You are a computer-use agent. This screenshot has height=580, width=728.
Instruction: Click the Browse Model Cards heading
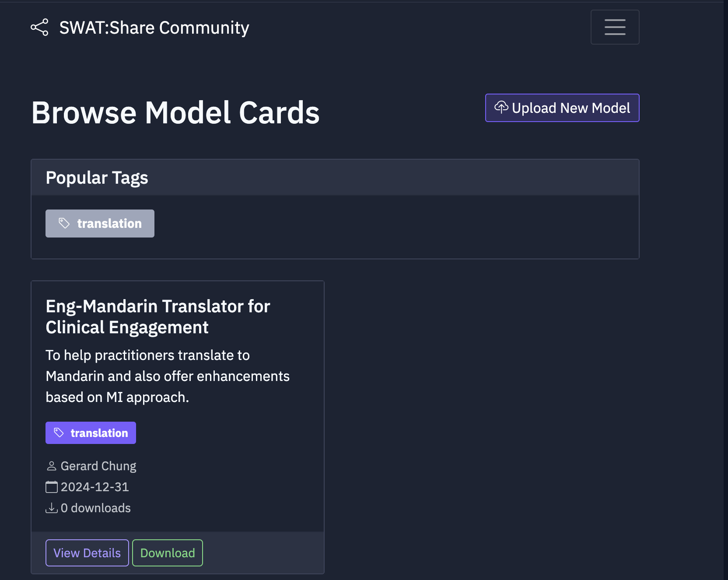click(x=175, y=113)
